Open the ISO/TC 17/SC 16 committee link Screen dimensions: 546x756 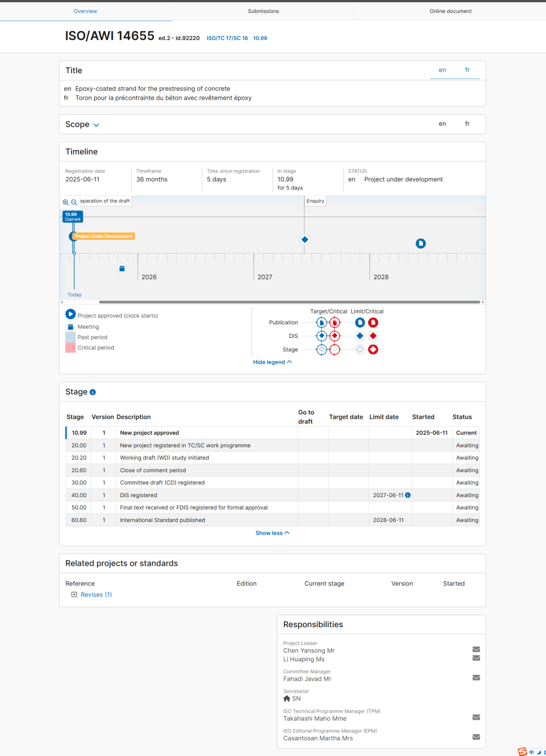(x=227, y=38)
